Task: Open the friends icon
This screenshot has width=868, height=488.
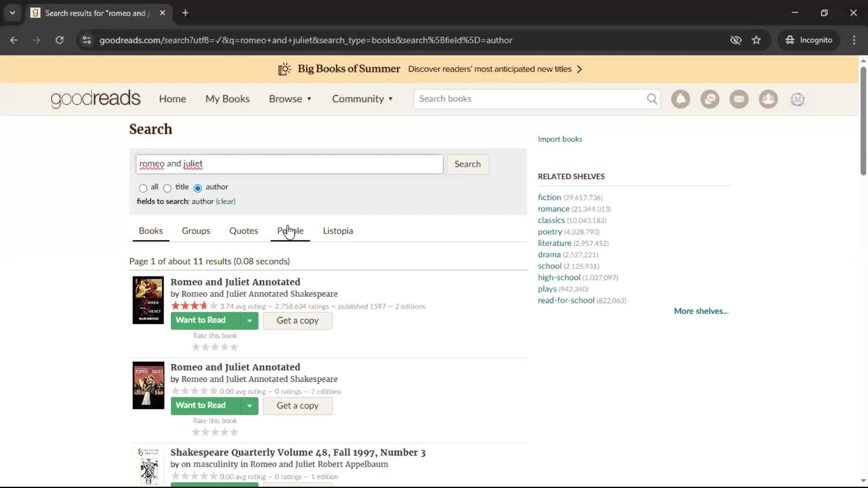Action: (768, 99)
